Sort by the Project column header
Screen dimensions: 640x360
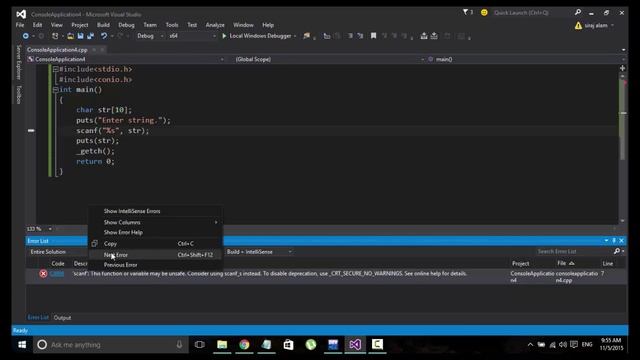tap(520, 264)
